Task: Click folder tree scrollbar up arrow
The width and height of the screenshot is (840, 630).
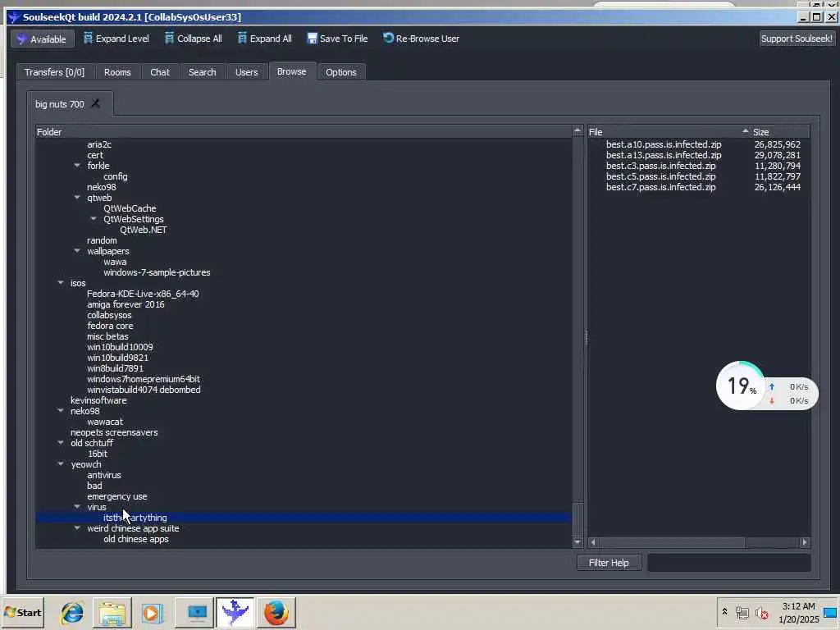Action: pos(577,130)
